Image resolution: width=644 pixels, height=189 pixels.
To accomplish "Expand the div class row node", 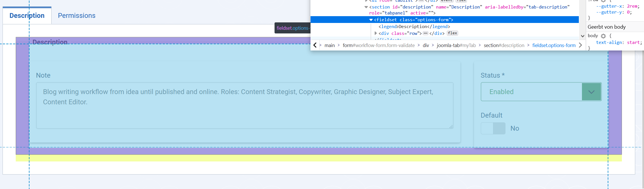I will [376, 33].
